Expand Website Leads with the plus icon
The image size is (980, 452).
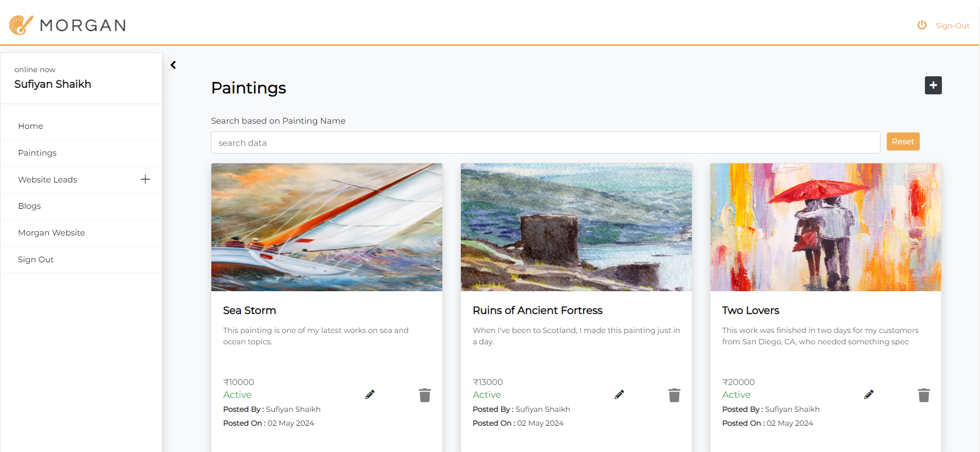pyautogui.click(x=145, y=179)
